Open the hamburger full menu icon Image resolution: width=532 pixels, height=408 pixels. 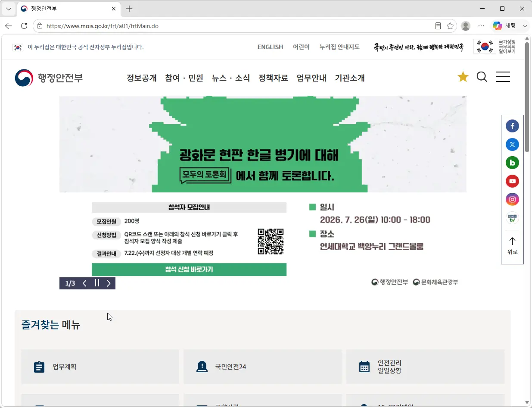coord(503,77)
